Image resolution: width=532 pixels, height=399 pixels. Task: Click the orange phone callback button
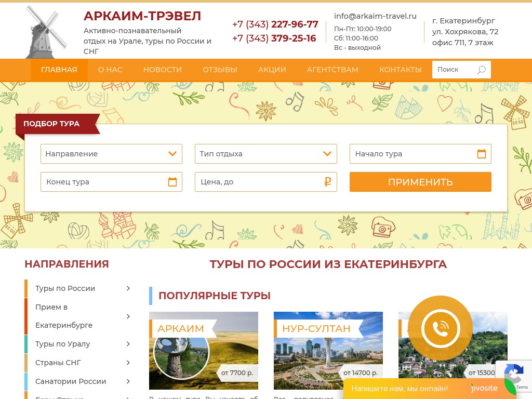point(440,328)
